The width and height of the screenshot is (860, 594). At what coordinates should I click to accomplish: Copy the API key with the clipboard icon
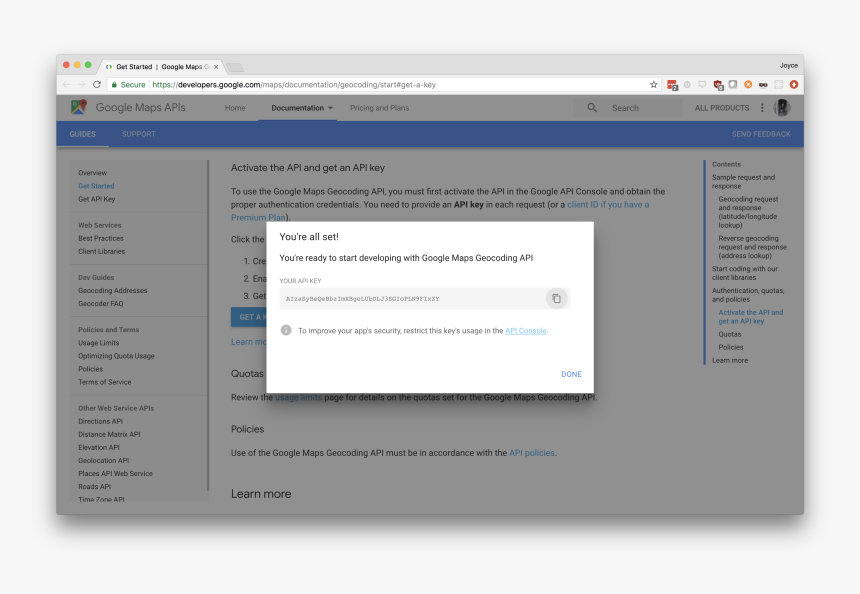coord(556,298)
